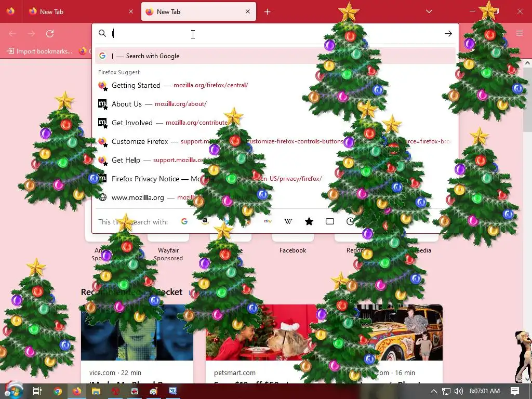
Task: Open the Firefox application menu
Action: (x=520, y=33)
